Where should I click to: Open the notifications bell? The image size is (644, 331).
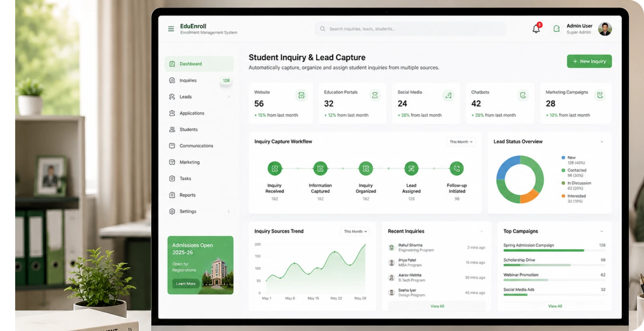[x=536, y=29]
